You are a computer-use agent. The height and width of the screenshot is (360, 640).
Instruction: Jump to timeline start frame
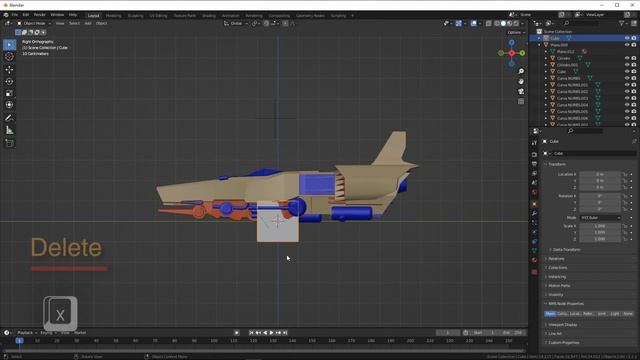(251, 333)
